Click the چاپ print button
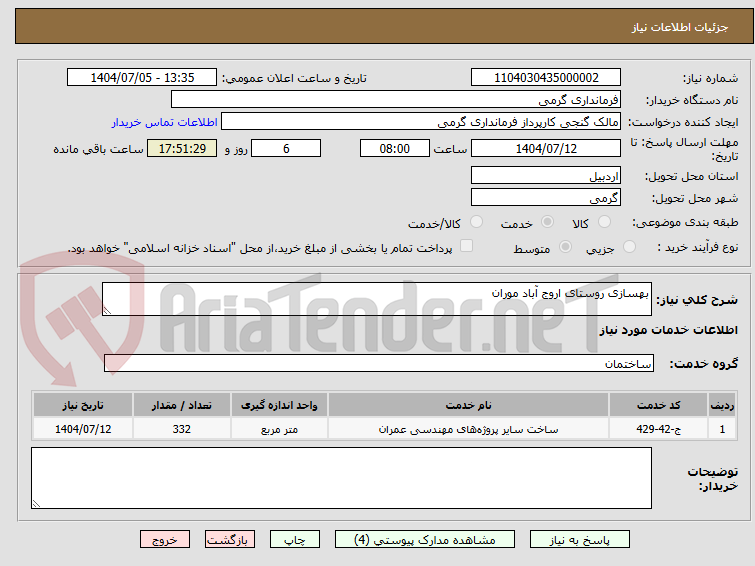This screenshot has height=566, width=755. pos(295,540)
